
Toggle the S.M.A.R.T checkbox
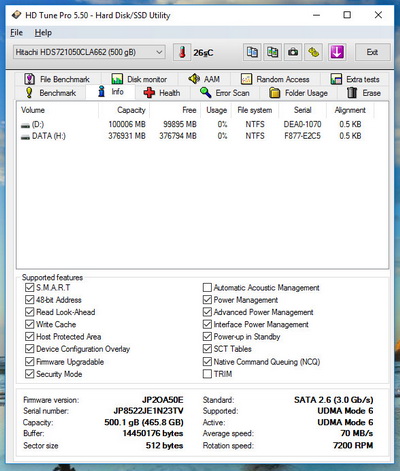(30, 287)
